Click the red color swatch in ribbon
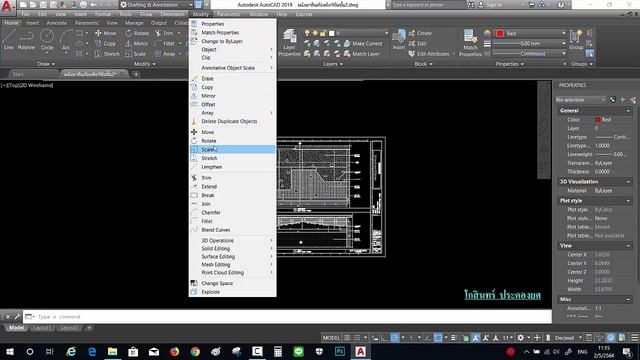640x360 pixels. pyautogui.click(x=500, y=33)
